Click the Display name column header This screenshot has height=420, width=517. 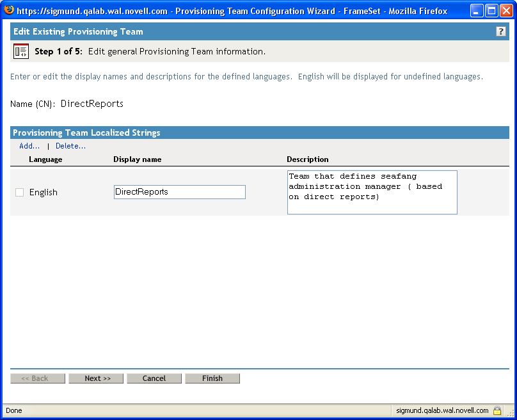(138, 159)
